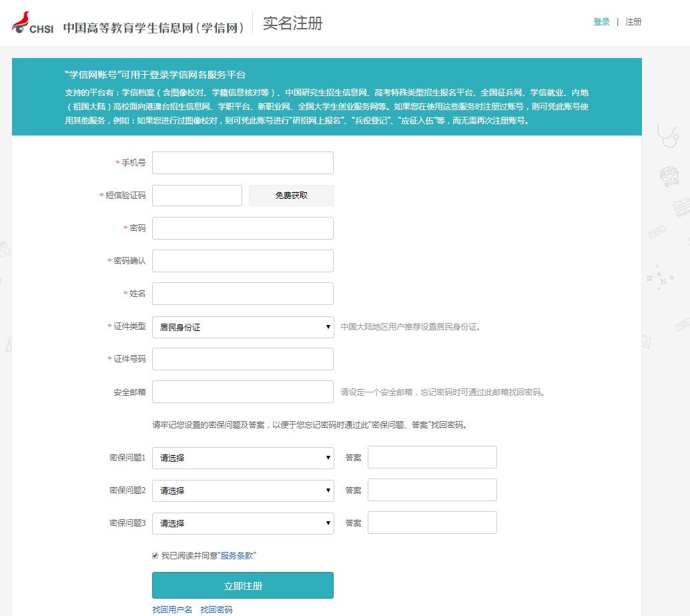The width and height of the screenshot is (690, 616).
Task: Focus the 安全邮箱 input field
Action: (x=243, y=392)
